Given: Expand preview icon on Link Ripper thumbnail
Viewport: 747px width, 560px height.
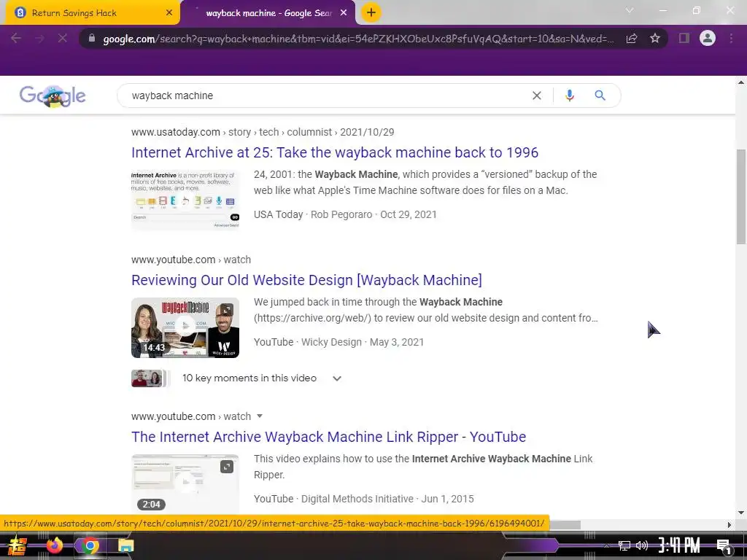Looking at the screenshot, I should 227,467.
